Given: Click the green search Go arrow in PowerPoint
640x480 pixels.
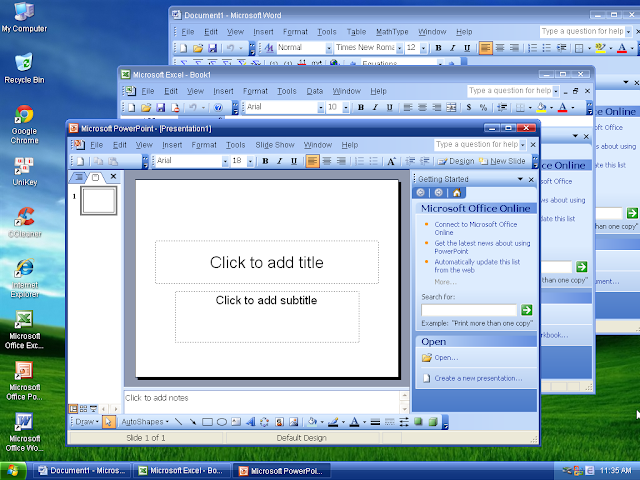Looking at the screenshot, I should pos(527,310).
